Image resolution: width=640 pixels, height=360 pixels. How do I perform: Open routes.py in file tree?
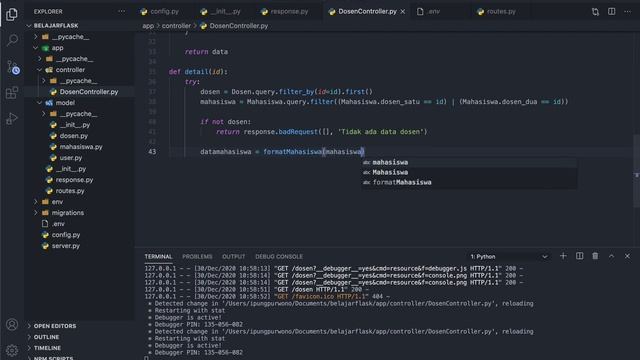click(x=70, y=191)
